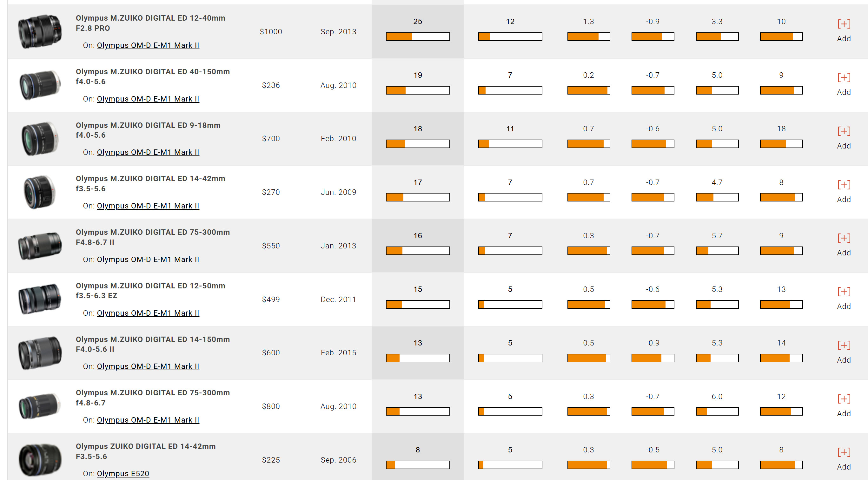This screenshot has width=868, height=480.
Task: Open the M.ZUIKO DIGITAL ED 12-50mm f3.5-6.3 EZ title
Action: coord(150,290)
